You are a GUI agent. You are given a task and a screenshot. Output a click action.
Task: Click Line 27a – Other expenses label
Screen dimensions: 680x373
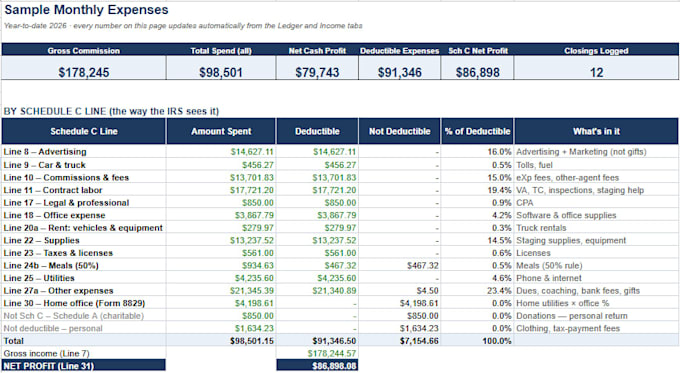pyautogui.click(x=59, y=291)
